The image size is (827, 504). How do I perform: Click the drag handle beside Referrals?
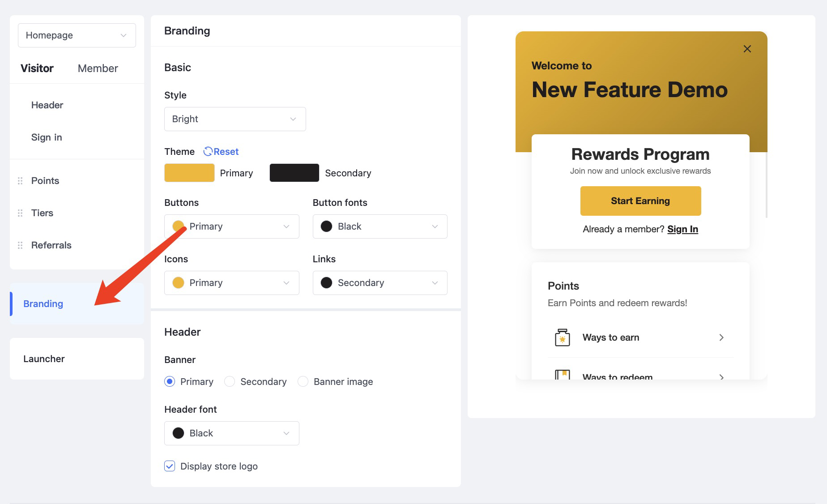tap(20, 245)
